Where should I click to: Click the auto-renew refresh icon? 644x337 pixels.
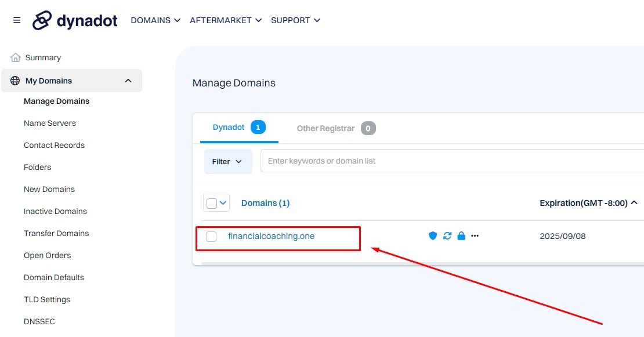pyautogui.click(x=447, y=235)
